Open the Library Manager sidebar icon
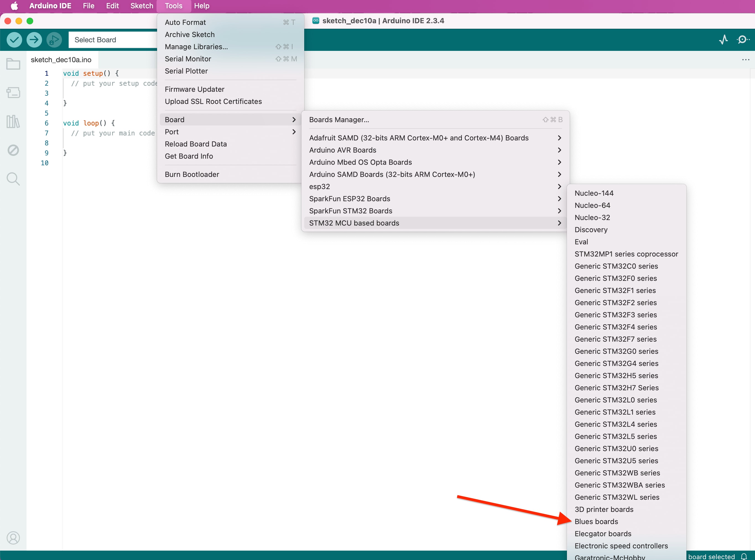This screenshot has width=755, height=560. click(x=13, y=121)
